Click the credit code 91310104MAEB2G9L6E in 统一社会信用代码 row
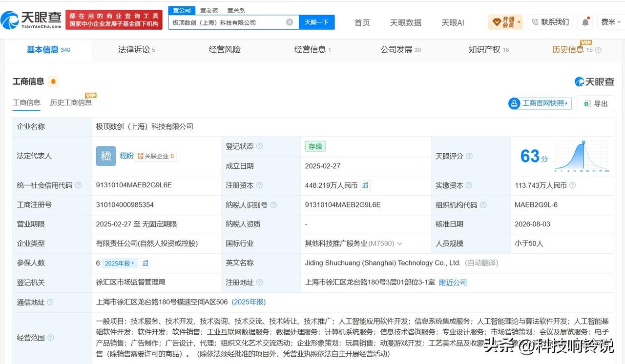625x364 pixels. click(134, 185)
